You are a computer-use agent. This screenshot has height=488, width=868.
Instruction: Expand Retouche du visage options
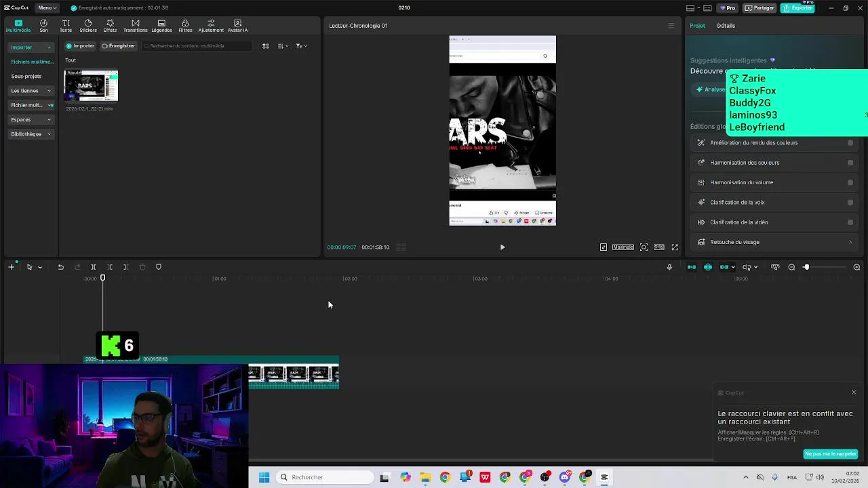pos(850,242)
